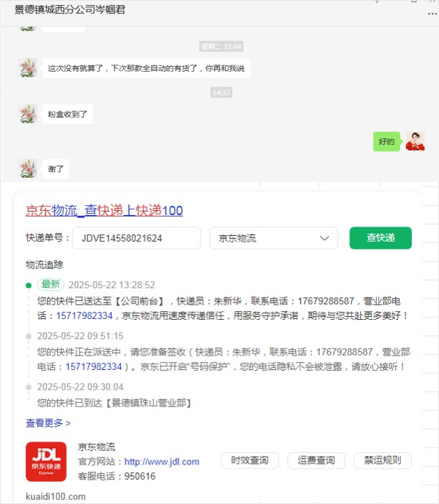The height and width of the screenshot is (504, 439).
Task: Select the message '这次没有就算了，下次那款全自动的有货了'
Action: point(146,68)
